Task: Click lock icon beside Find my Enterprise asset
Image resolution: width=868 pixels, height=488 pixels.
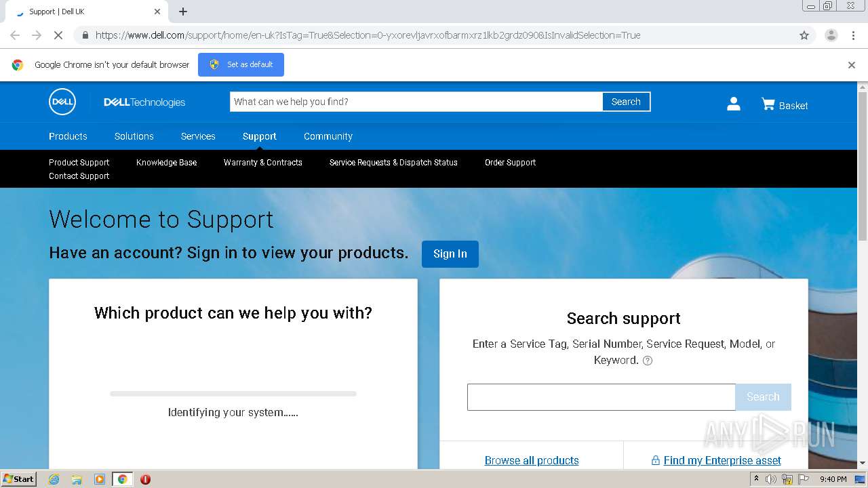Action: [x=655, y=460]
